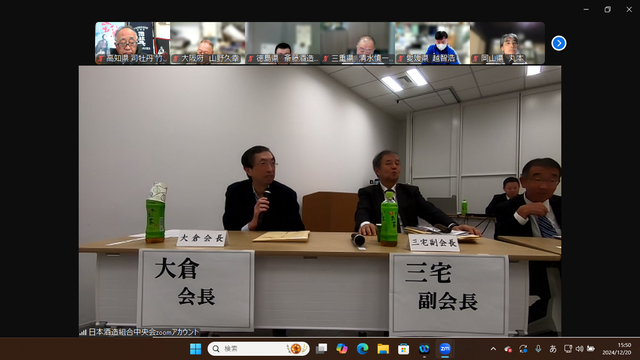Expand hidden system tray icons chevron
This screenshot has width=640, height=360.
point(493,349)
